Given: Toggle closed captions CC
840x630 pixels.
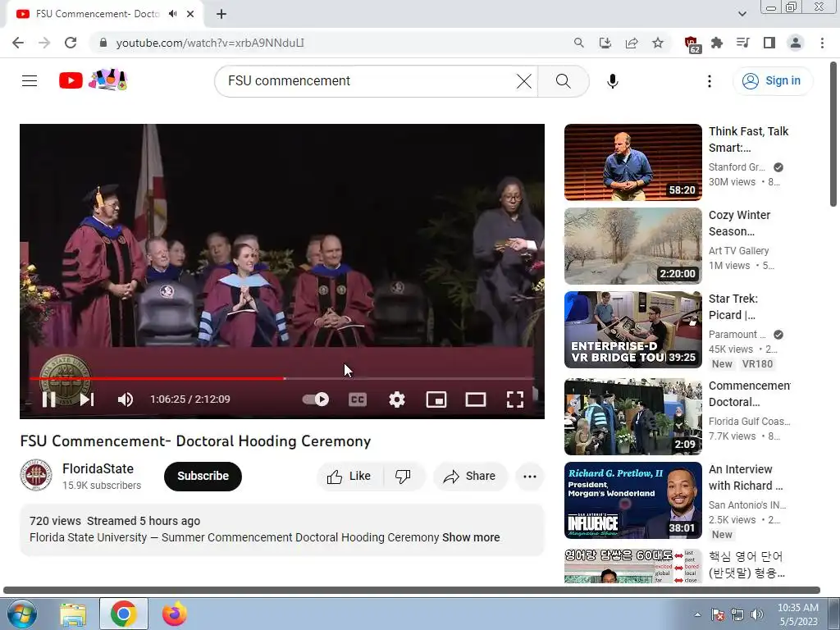Looking at the screenshot, I should (x=358, y=399).
